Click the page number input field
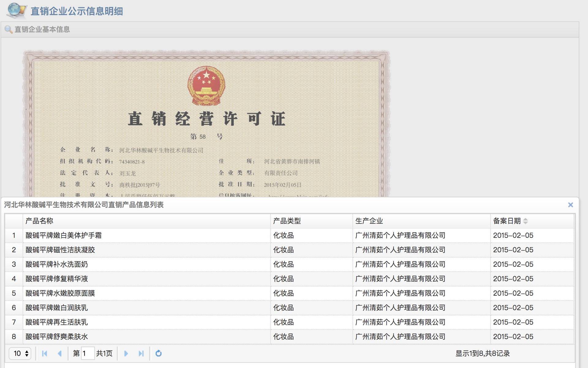Screen dimensions: 588x368 coord(88,354)
